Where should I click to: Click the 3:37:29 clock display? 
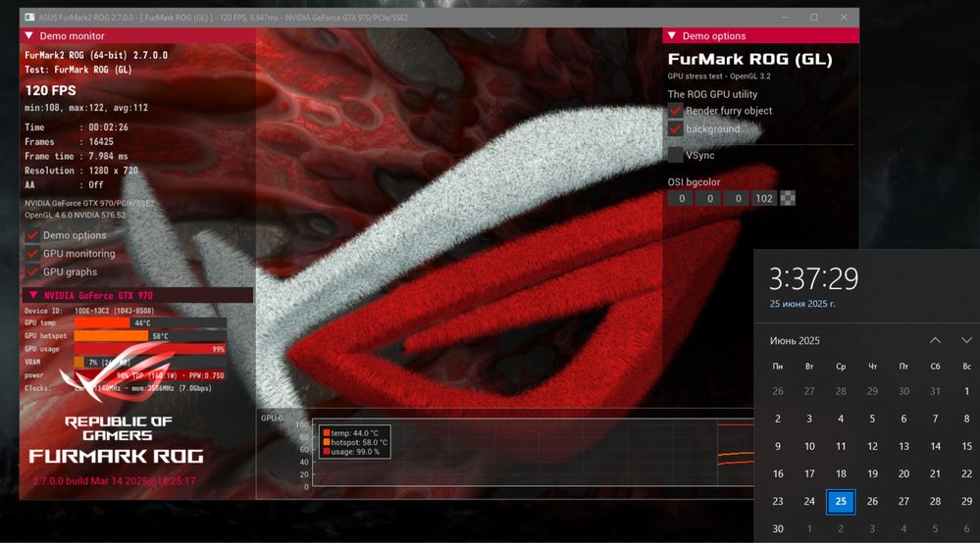[x=814, y=278]
